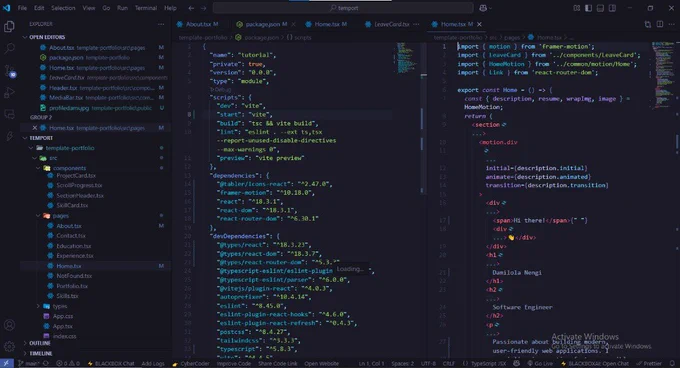Change the Spaces: 2 indentation setting

click(x=402, y=363)
